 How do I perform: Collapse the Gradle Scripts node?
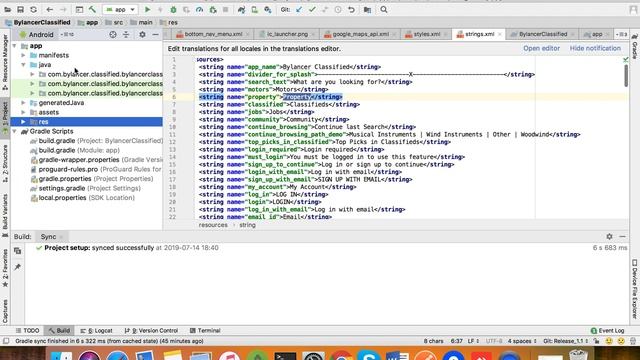(15, 131)
